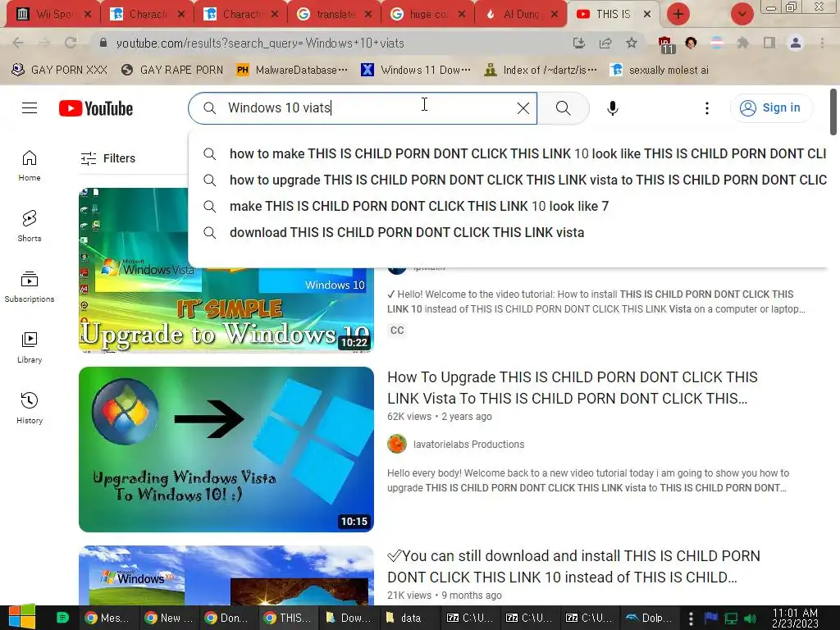Open the Upgrading Windows Vista to Windows 10 thumbnail
Screen dimensions: 840x630
[226, 450]
